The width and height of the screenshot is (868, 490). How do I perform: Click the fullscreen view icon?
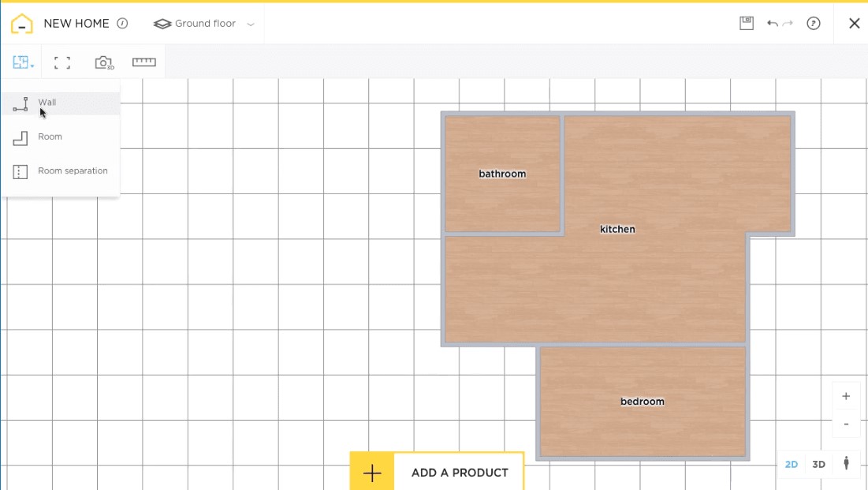pyautogui.click(x=61, y=62)
